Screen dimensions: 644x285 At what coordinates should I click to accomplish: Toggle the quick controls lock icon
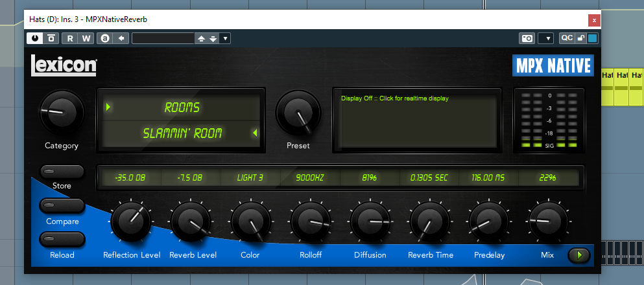tap(580, 38)
